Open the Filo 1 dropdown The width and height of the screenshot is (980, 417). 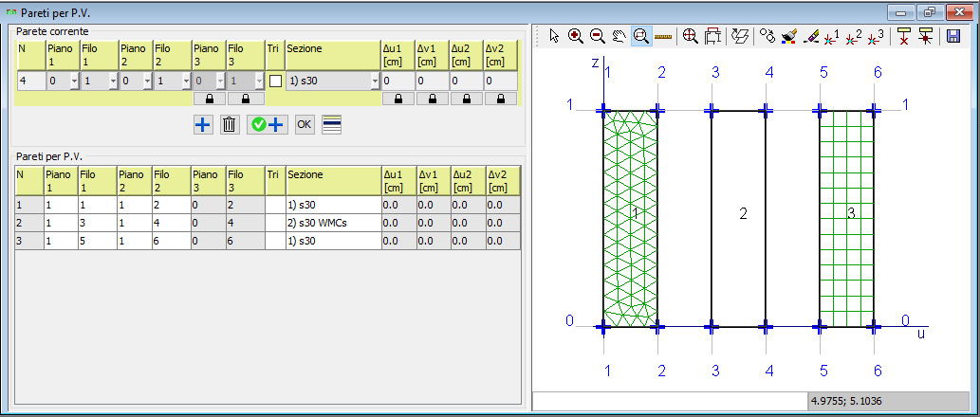tap(113, 82)
